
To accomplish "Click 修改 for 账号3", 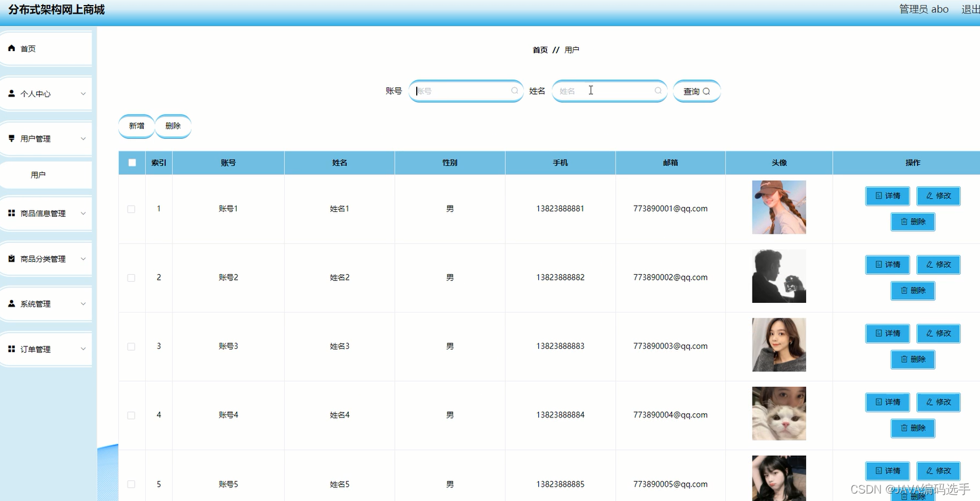I will [x=938, y=333].
